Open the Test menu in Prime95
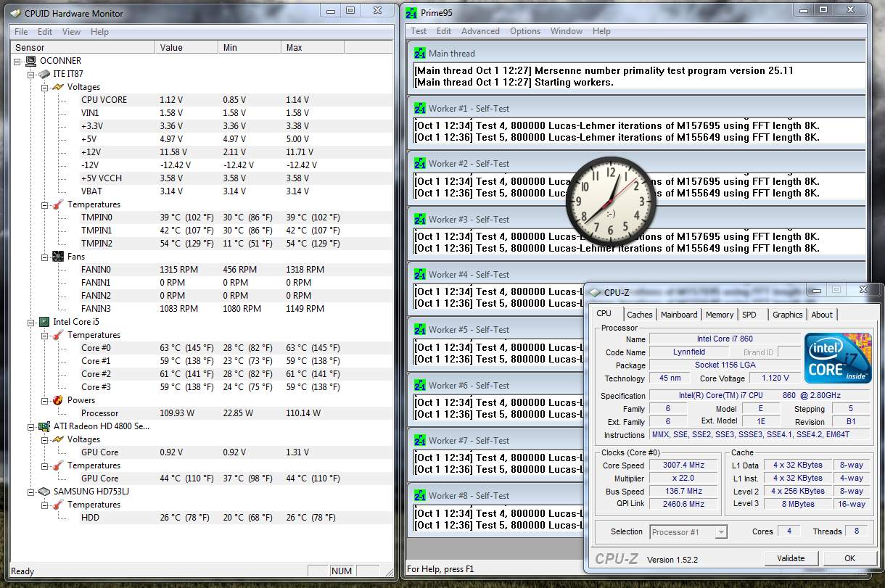This screenshot has height=588, width=885. tap(419, 31)
